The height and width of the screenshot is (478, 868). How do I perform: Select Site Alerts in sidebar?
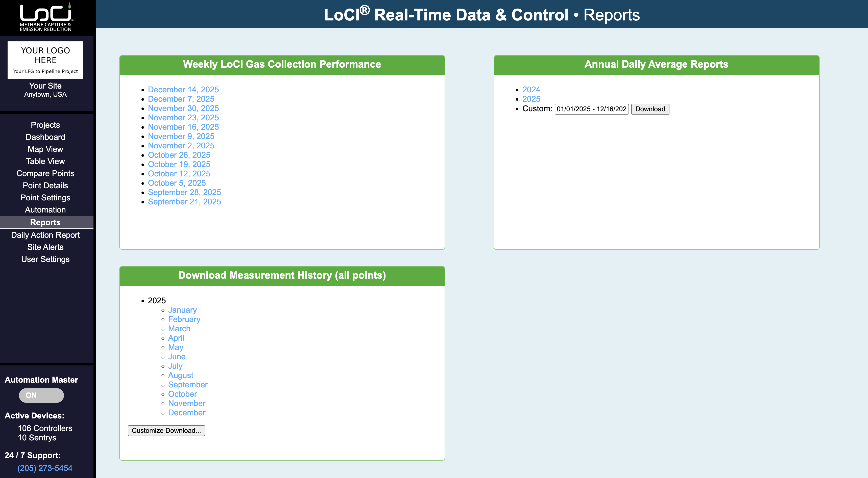(45, 247)
